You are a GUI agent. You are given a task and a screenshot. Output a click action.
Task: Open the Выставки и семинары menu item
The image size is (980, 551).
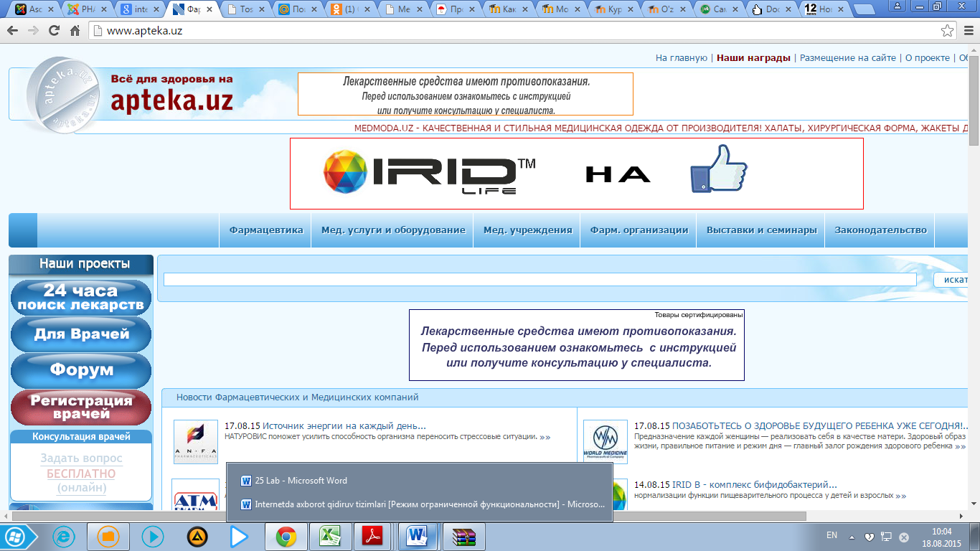pos(761,230)
